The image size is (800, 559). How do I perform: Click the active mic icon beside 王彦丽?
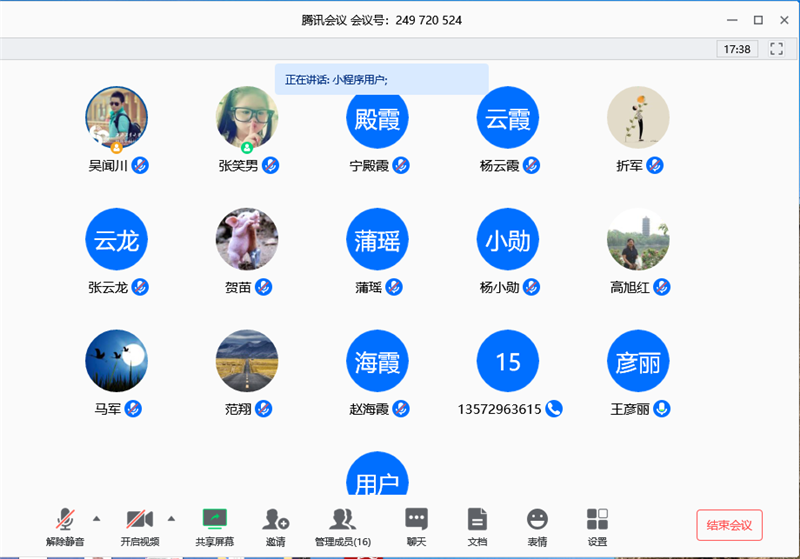pos(662,409)
